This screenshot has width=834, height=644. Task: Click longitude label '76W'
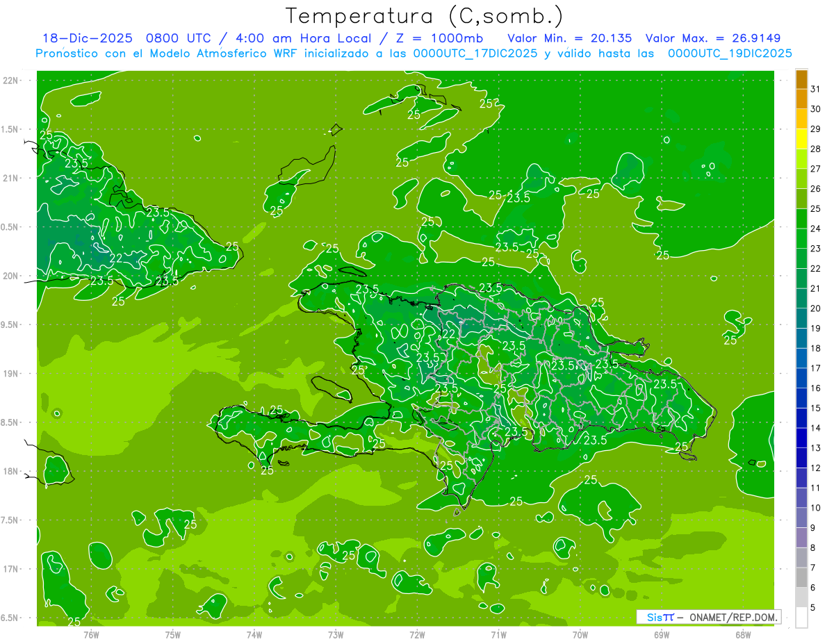pos(91,635)
